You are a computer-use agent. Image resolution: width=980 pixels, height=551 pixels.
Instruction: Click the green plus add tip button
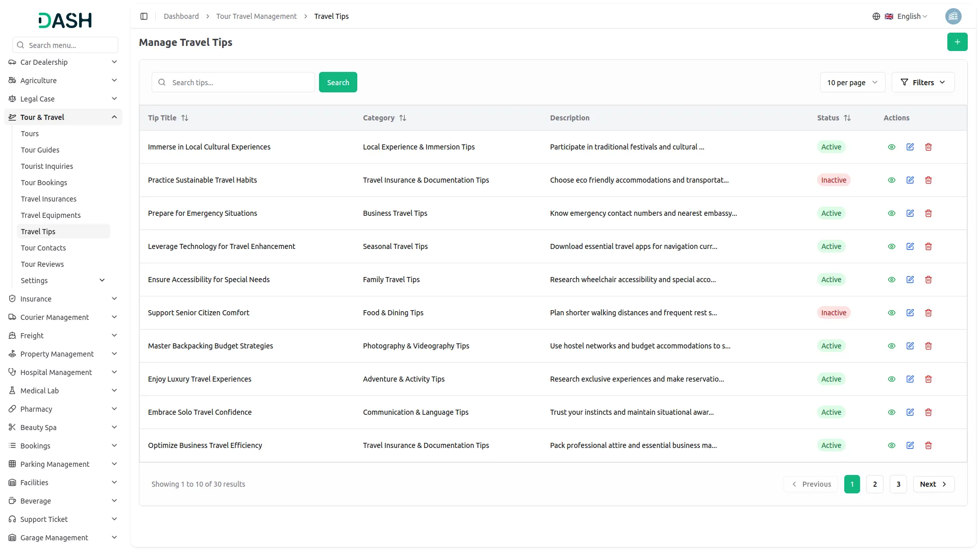tap(957, 42)
